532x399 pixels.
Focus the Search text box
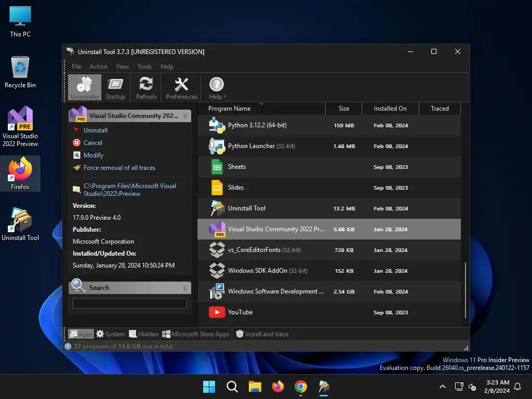coord(129,303)
